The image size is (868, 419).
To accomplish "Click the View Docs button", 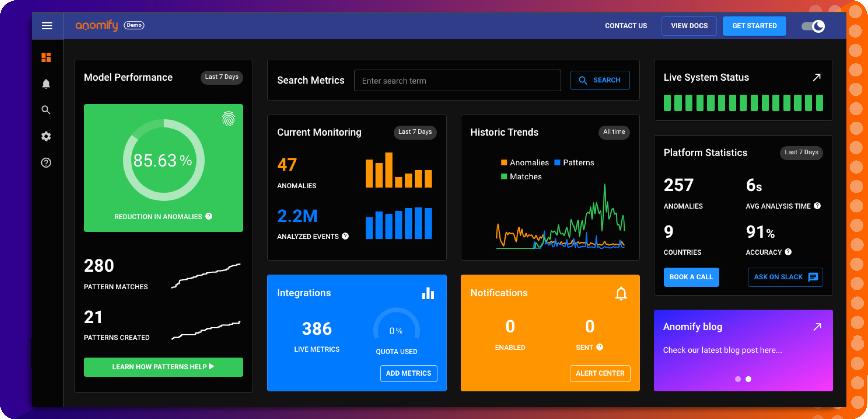I will click(689, 26).
